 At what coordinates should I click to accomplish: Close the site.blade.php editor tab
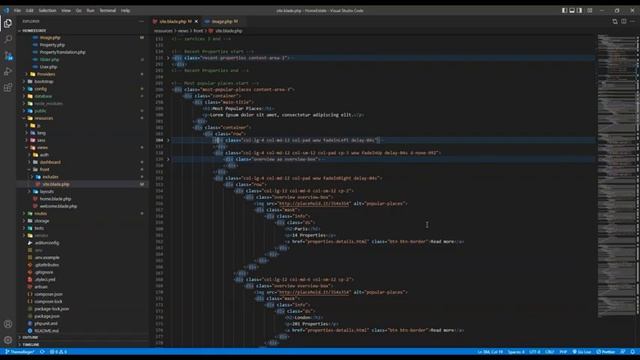point(196,21)
